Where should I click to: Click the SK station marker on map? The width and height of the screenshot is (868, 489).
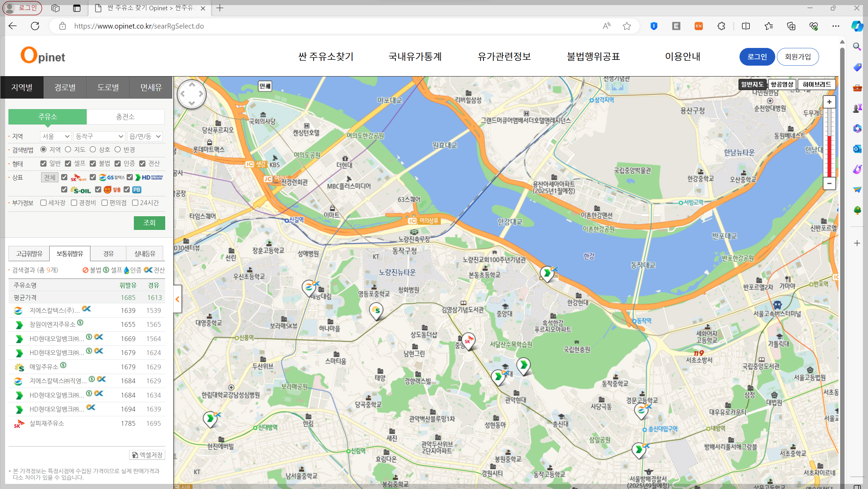[468, 340]
